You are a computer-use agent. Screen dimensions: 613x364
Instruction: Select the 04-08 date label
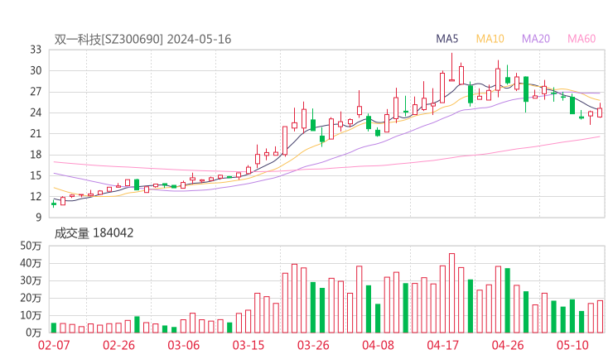[378, 345]
